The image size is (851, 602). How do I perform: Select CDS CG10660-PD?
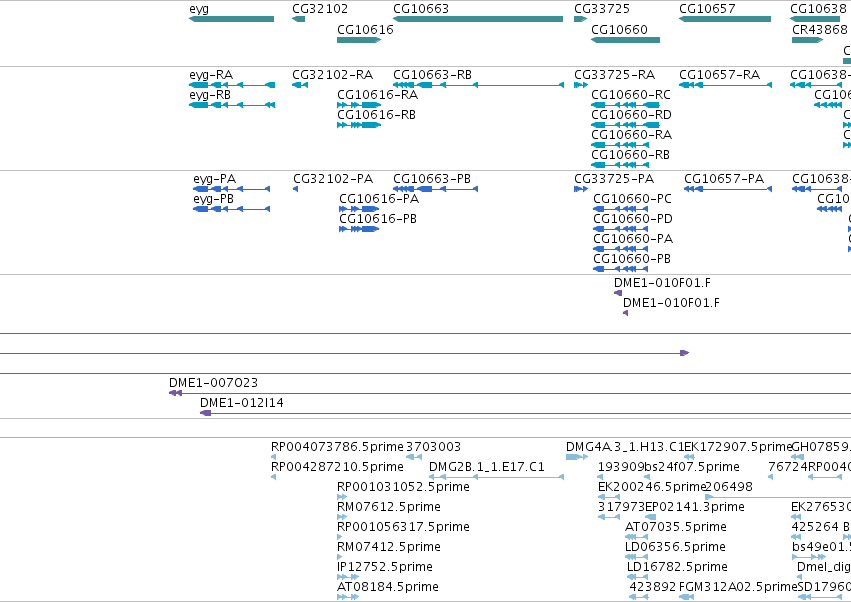[x=620, y=229]
